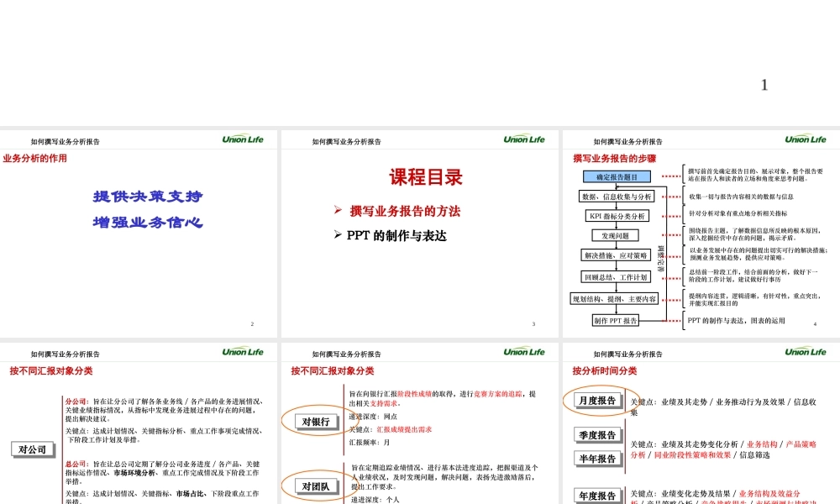Click the text 递进深度：网点
The width and height of the screenshot is (840, 504).
[374, 416]
